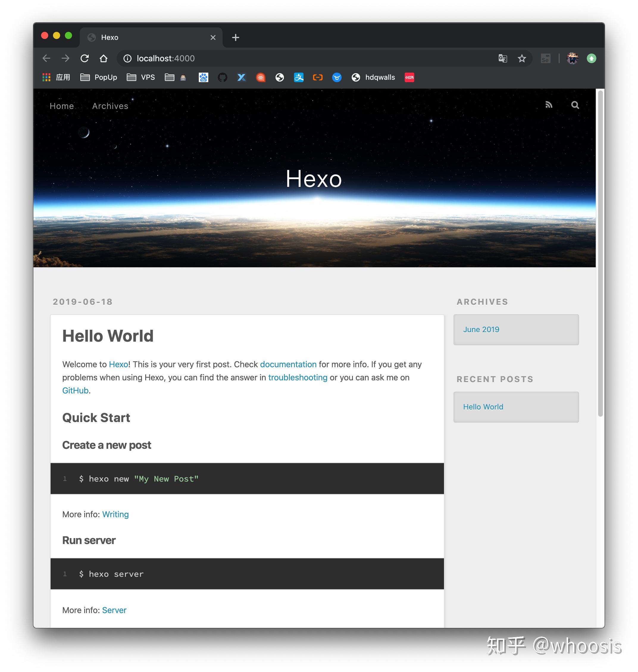The width and height of the screenshot is (638, 672).
Task: Open the Archives navigation menu
Action: (x=110, y=106)
